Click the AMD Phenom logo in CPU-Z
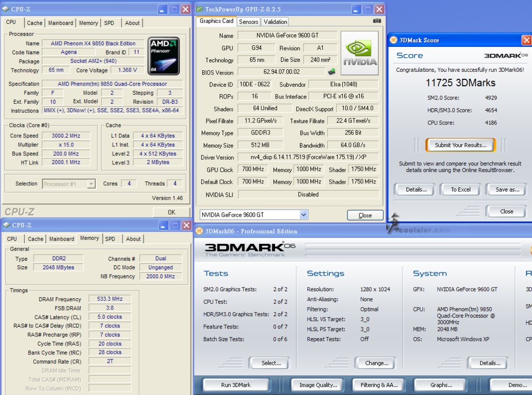 (163, 56)
